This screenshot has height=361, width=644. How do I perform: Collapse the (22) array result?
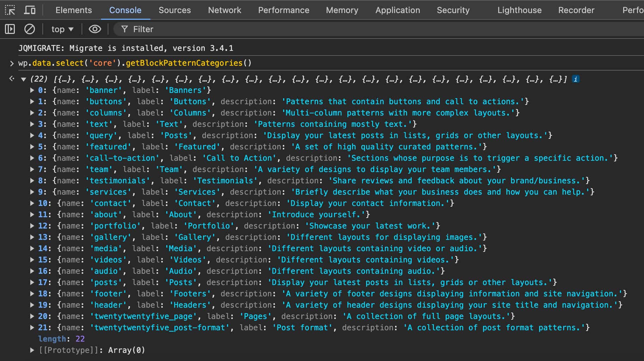[x=23, y=79]
